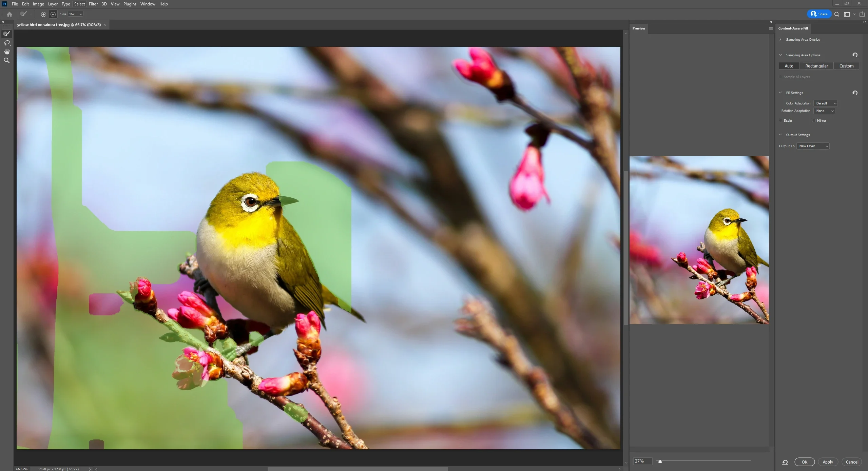Open Color Adaptation dropdown
Viewport: 868px width, 471px height.
click(x=826, y=103)
